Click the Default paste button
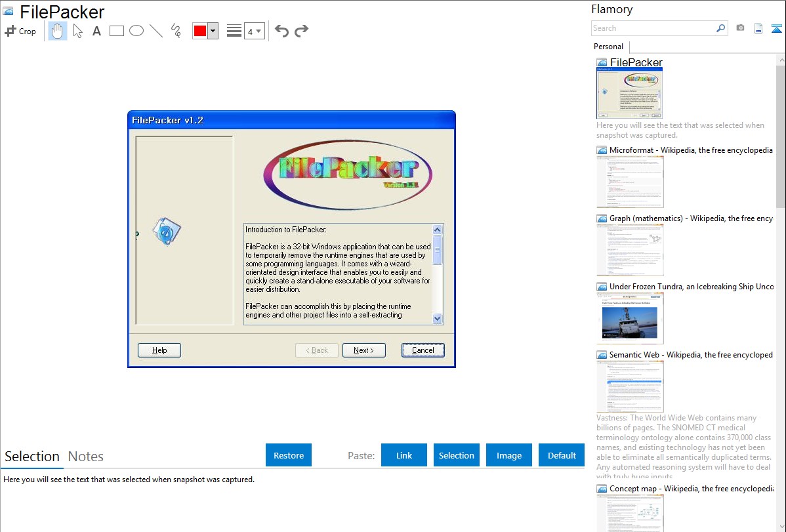The image size is (786, 532). pos(562,455)
